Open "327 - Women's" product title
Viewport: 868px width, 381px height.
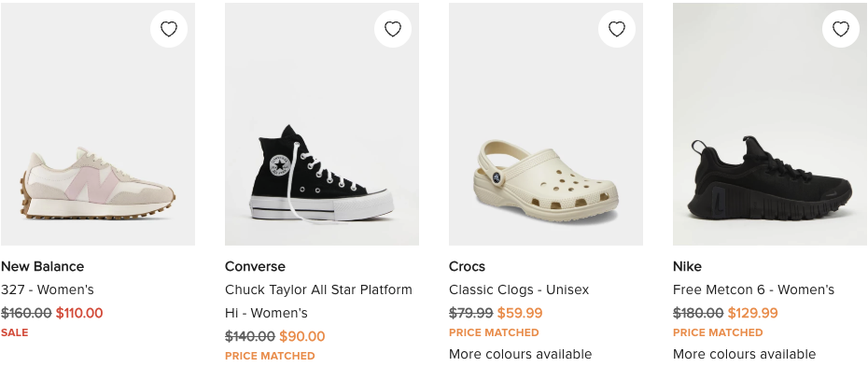coord(48,289)
